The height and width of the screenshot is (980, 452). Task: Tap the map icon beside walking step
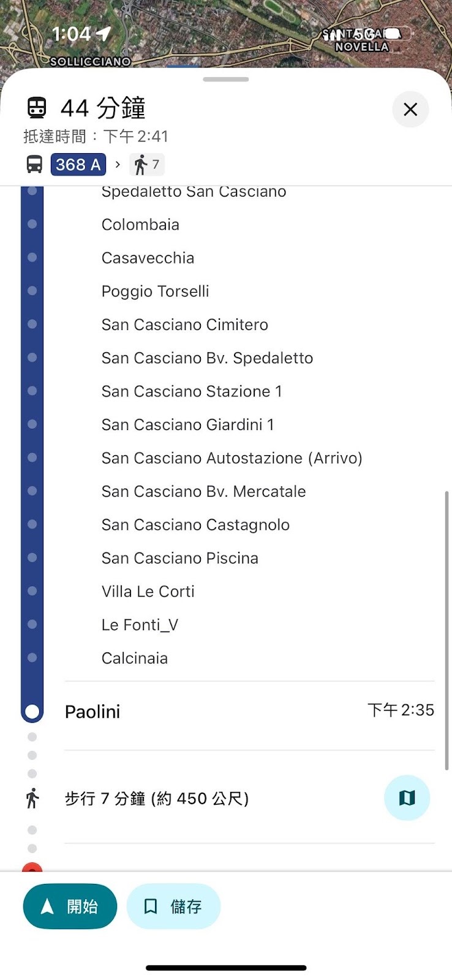(x=407, y=797)
